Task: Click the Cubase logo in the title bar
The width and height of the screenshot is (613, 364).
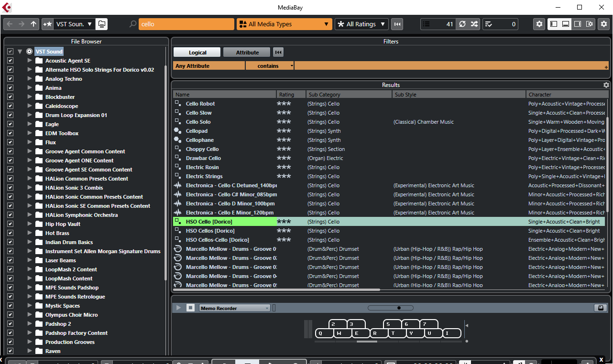Action: click(7, 7)
